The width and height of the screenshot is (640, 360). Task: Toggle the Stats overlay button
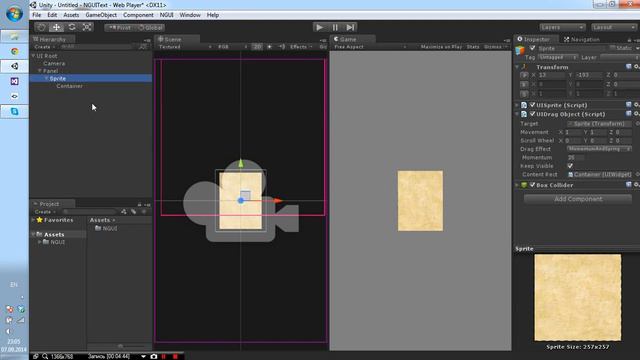click(x=473, y=47)
